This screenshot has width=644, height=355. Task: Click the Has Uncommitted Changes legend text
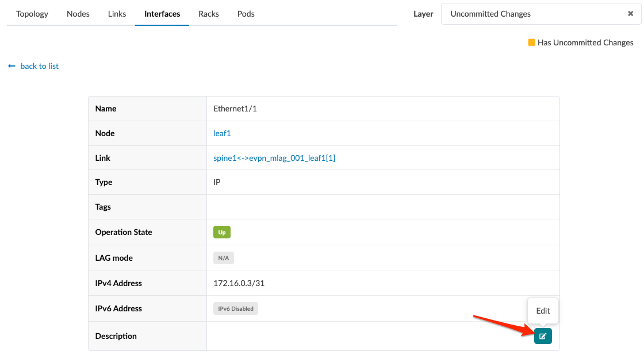click(x=585, y=43)
